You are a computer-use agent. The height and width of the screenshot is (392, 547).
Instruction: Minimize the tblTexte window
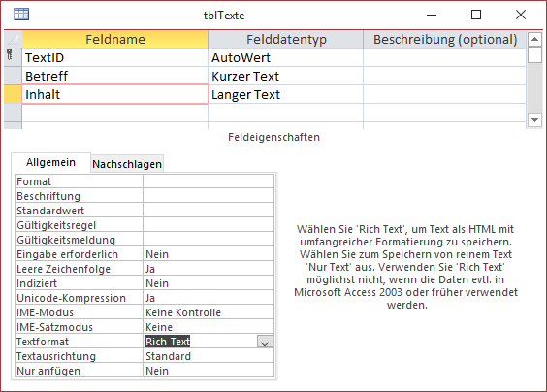coord(432,15)
